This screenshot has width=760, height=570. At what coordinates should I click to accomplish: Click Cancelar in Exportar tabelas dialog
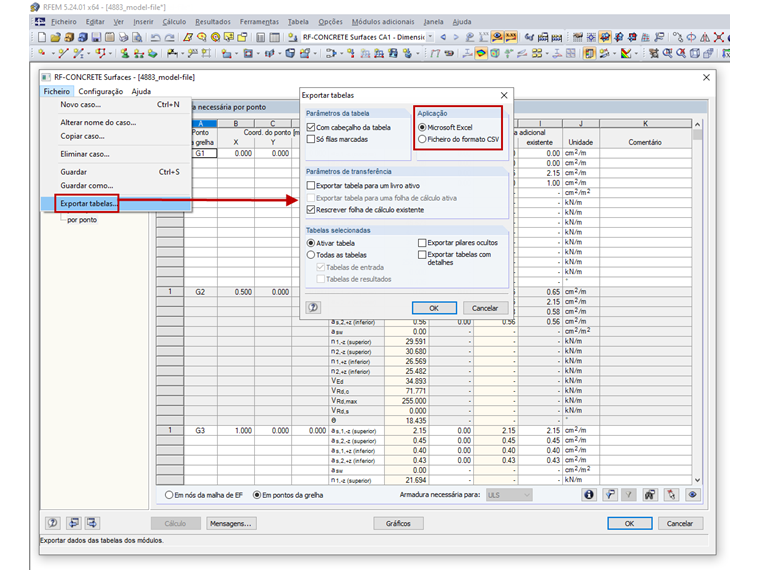pyautogui.click(x=485, y=308)
